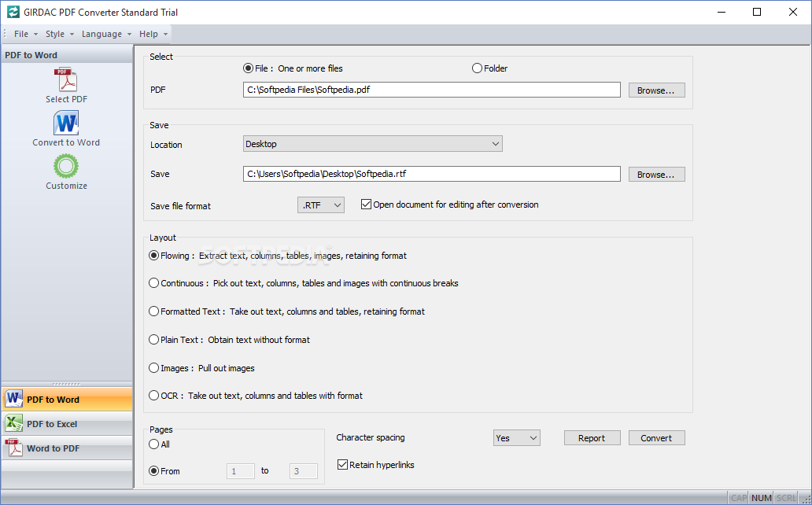Click the Select PDF icon
The height and width of the screenshot is (505, 812).
click(x=66, y=79)
